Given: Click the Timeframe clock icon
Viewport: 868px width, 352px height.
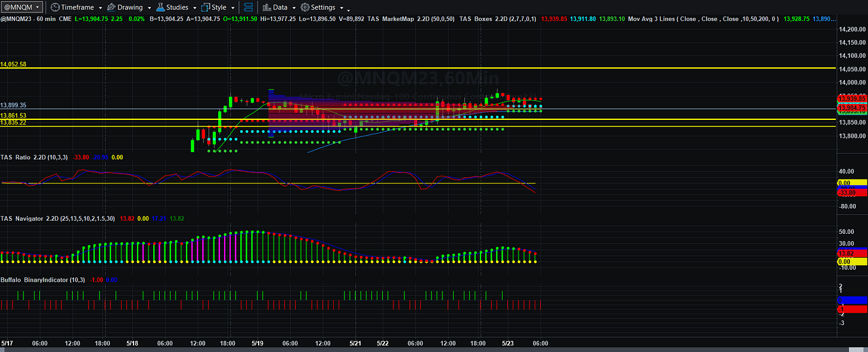Looking at the screenshot, I should [x=55, y=8].
